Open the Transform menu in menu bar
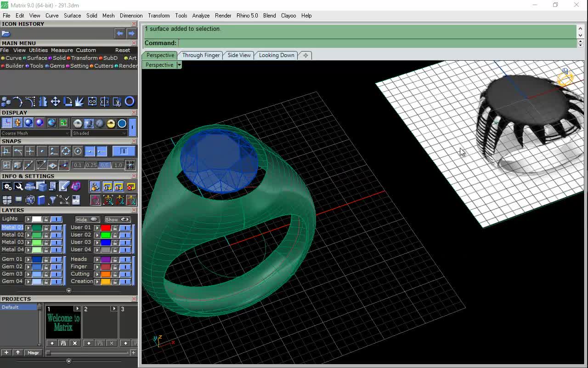The width and height of the screenshot is (588, 368). [158, 16]
